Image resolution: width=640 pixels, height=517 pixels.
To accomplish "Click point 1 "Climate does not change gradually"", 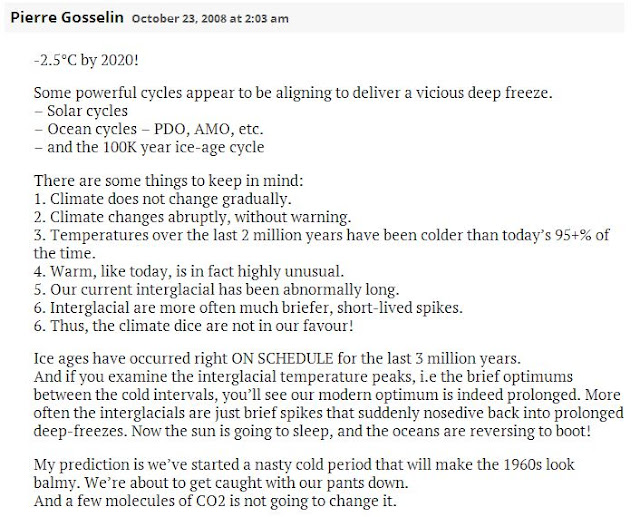I will 162,199.
